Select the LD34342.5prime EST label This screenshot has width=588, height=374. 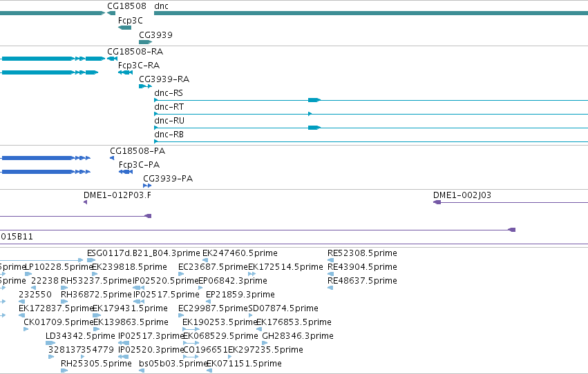pyautogui.click(x=80, y=336)
